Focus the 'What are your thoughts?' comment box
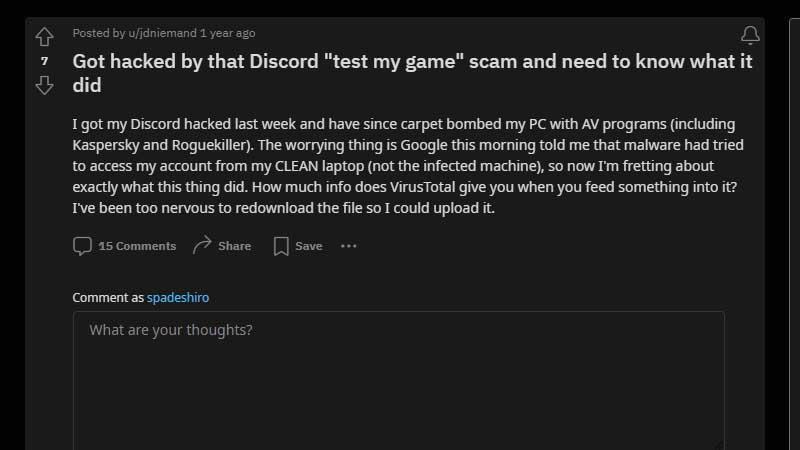This screenshot has width=800, height=450. [x=398, y=381]
